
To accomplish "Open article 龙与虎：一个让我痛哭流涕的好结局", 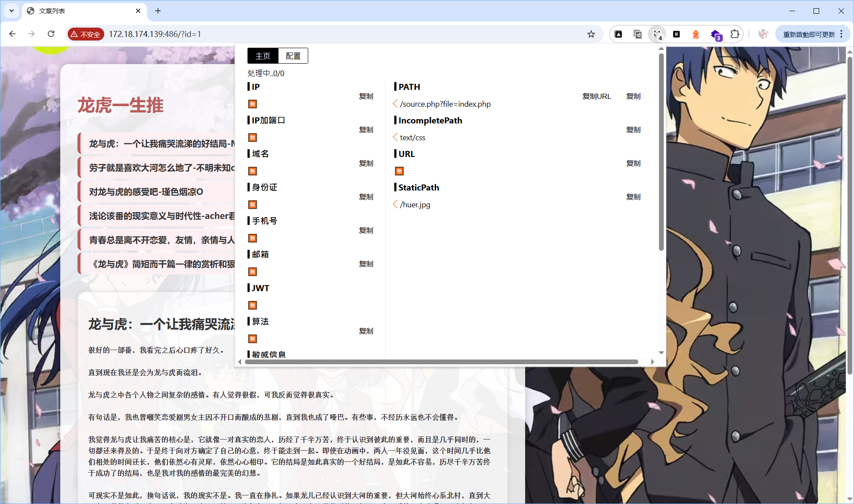I will (157, 144).
